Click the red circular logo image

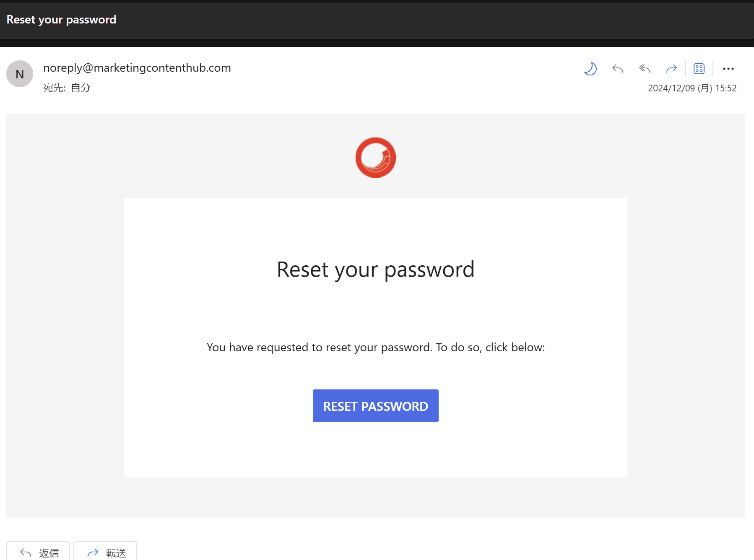coord(376,158)
